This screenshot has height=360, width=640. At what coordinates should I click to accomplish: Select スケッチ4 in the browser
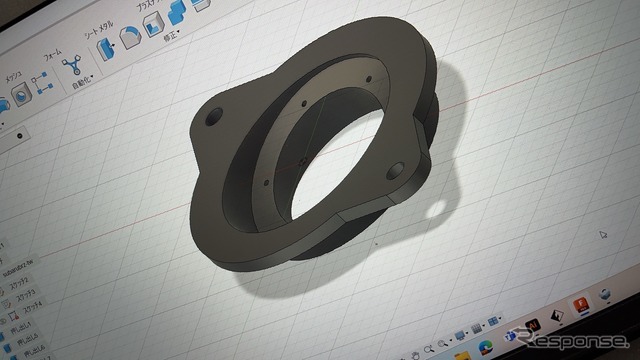click(x=33, y=307)
